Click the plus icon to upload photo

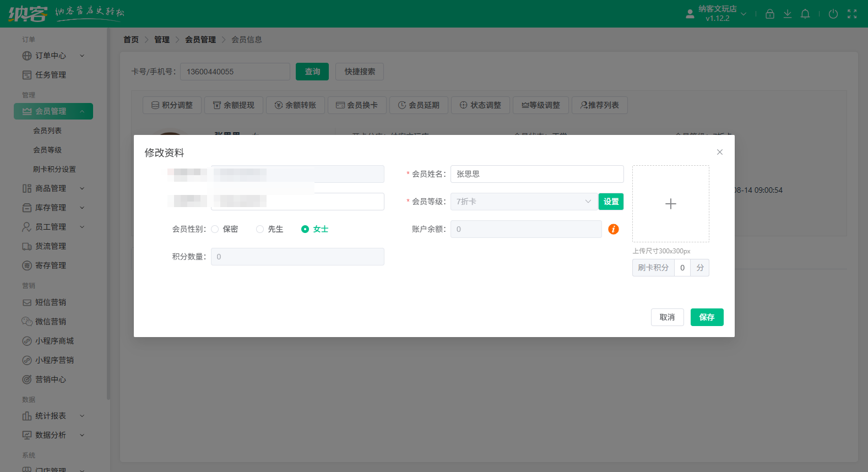click(670, 204)
